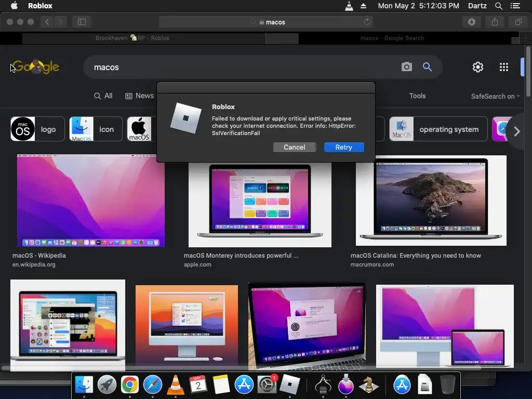Toggle the Safari sidebar
The width and height of the screenshot is (532, 399).
coord(82,22)
